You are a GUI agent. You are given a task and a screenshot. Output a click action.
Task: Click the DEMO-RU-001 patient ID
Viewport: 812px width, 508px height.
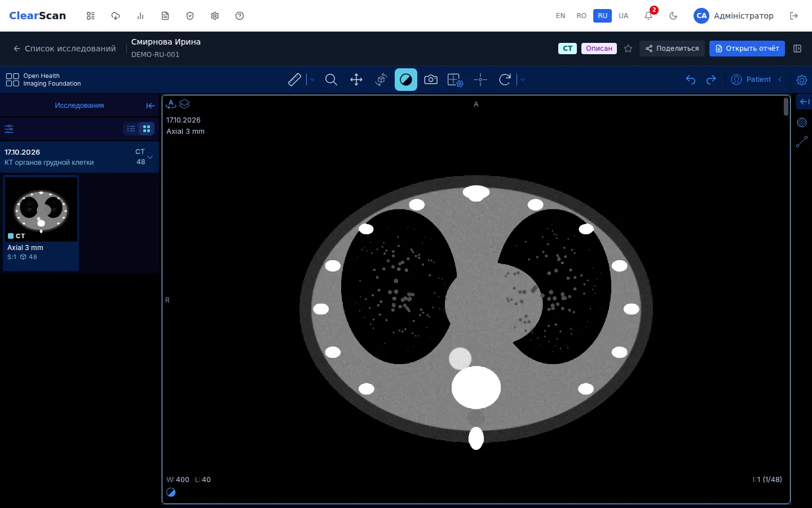pos(155,55)
